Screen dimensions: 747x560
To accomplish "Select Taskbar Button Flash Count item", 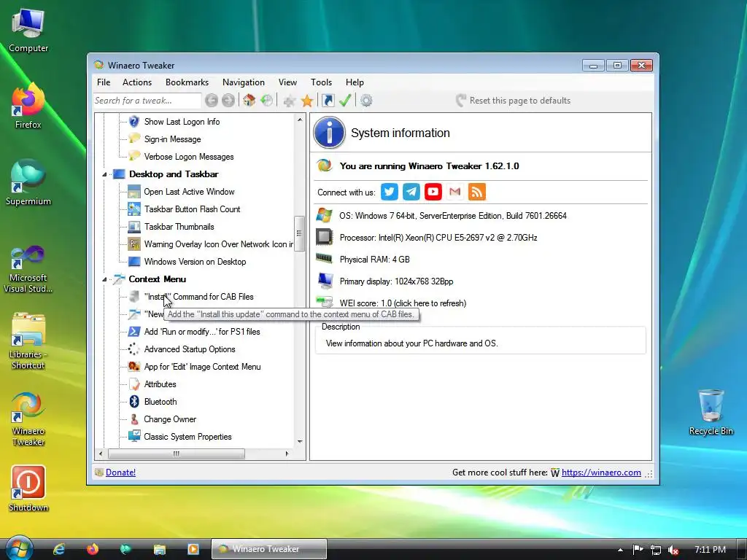I will [192, 209].
